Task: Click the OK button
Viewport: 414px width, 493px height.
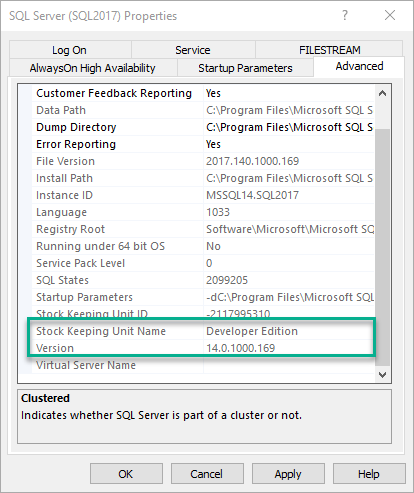Action: 126,473
